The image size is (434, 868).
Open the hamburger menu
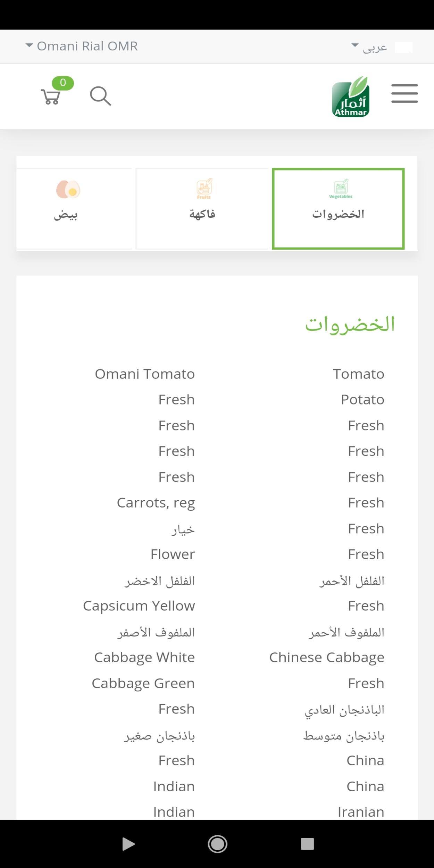(x=404, y=93)
